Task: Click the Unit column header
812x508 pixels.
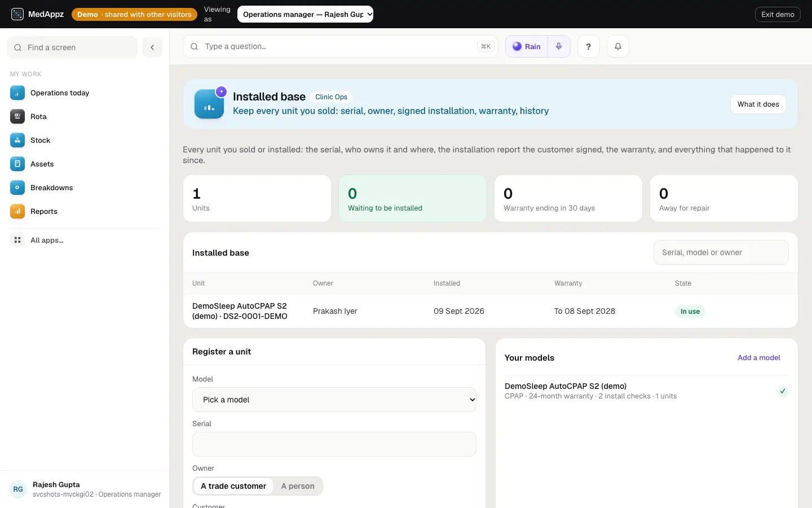Action: click(198, 283)
